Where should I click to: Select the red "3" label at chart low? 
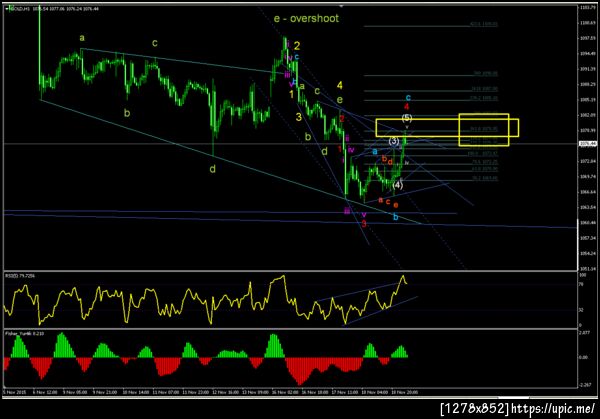pyautogui.click(x=364, y=224)
